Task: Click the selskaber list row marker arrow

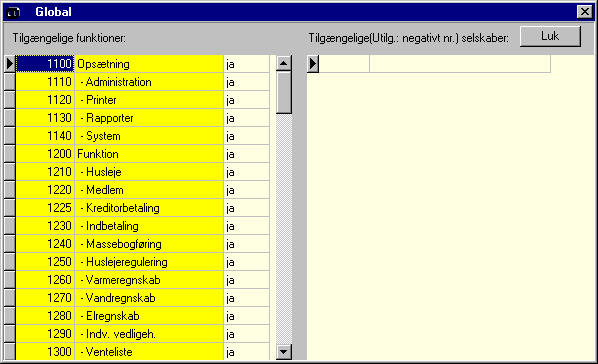Action: (x=313, y=64)
